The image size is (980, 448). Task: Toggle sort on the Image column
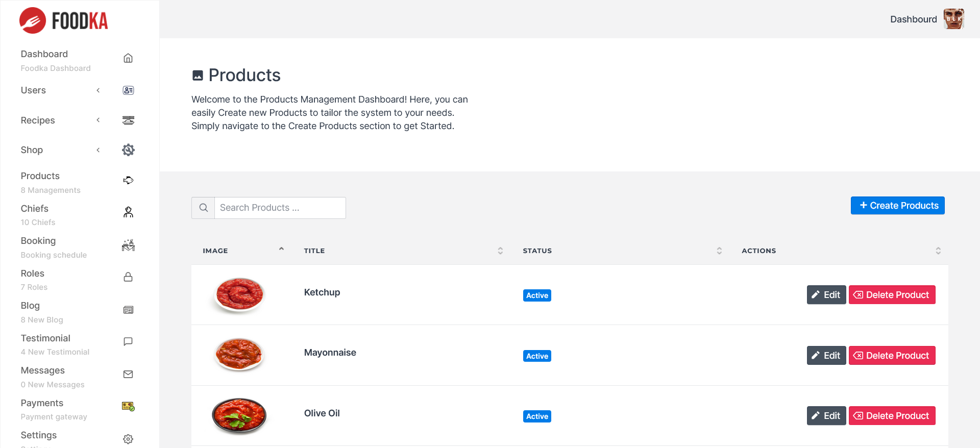[x=281, y=250]
